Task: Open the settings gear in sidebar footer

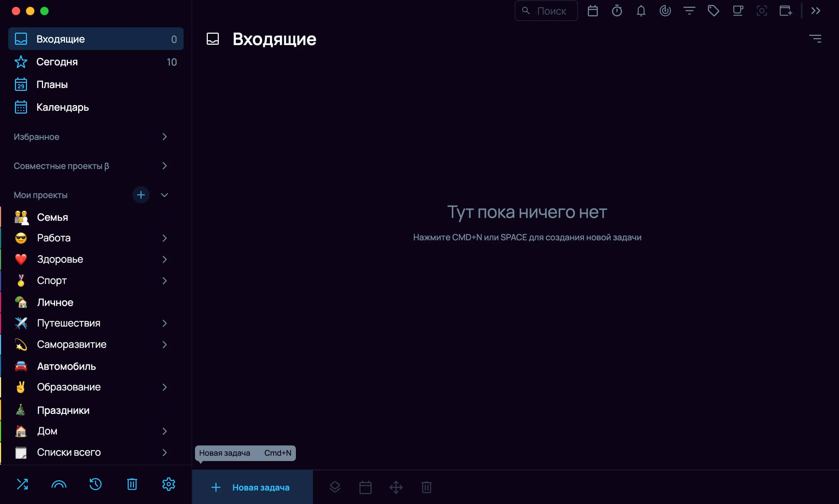Action: click(x=168, y=484)
